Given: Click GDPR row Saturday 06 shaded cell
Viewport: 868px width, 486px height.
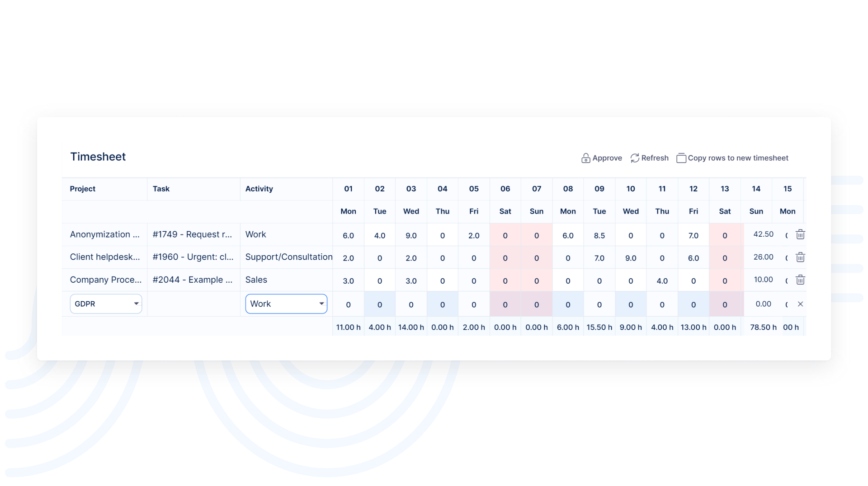Looking at the screenshot, I should 505,304.
